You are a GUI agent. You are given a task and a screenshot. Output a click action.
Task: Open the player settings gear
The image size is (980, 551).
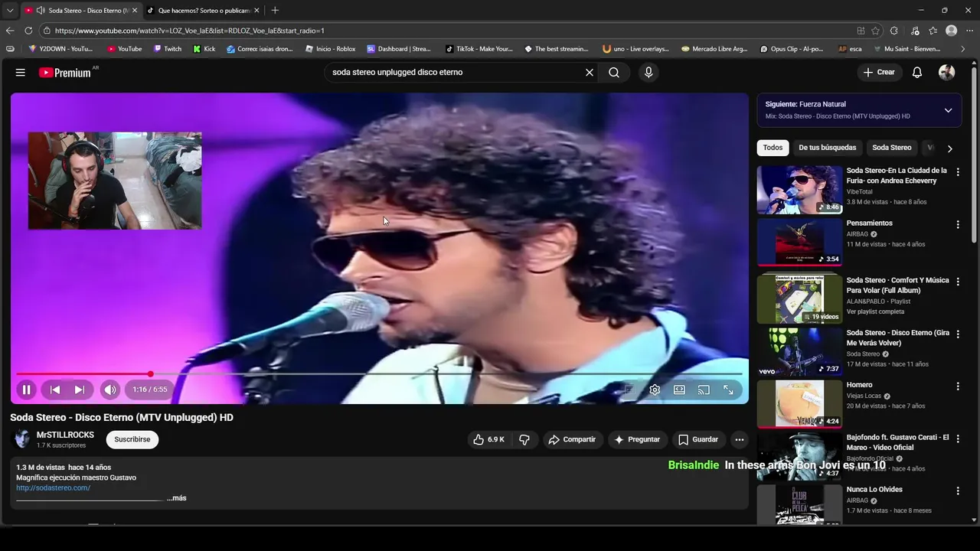(655, 390)
